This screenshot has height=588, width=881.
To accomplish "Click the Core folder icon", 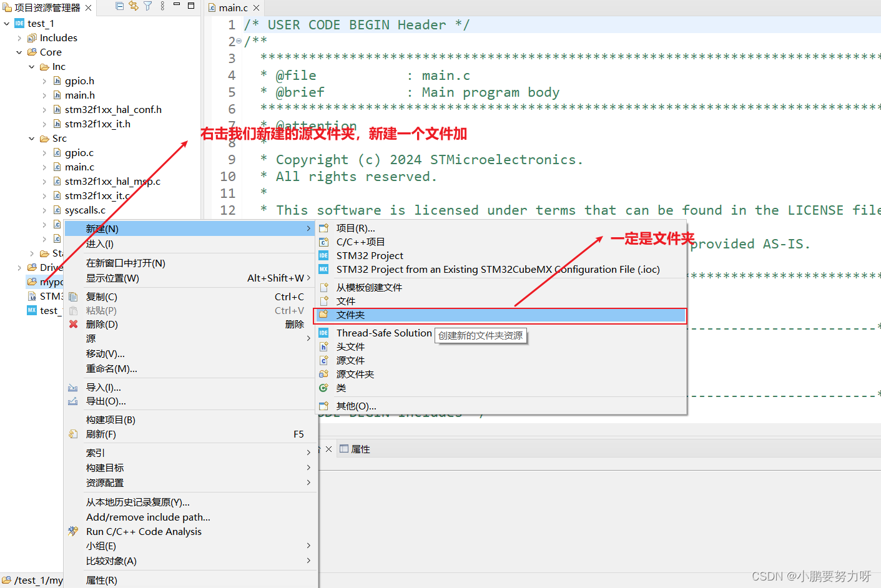I will tap(32, 52).
